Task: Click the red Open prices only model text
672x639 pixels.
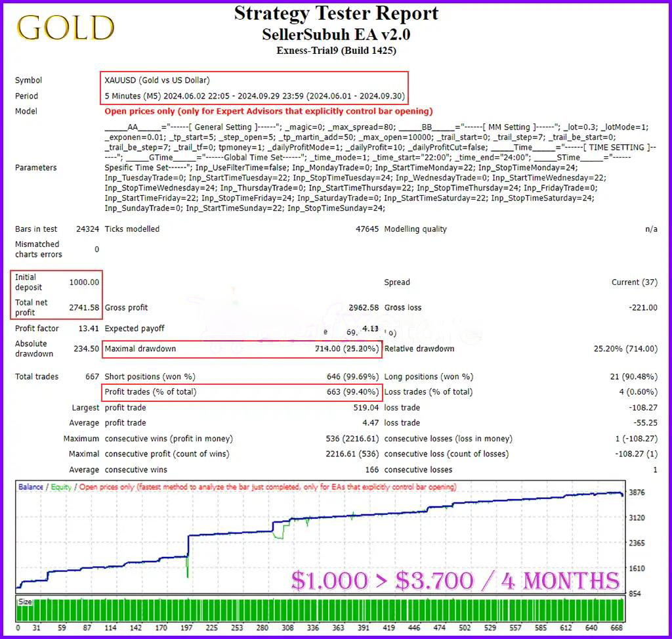Action: (x=268, y=112)
